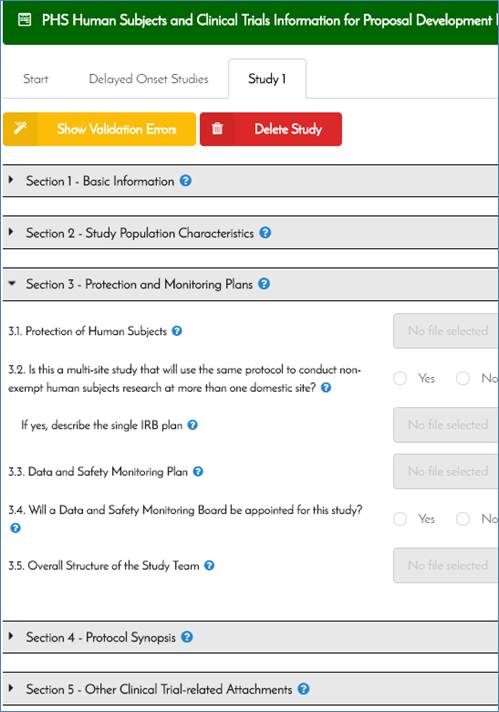
Task: Open help for Data and Safety Monitoring Plan
Action: [198, 471]
